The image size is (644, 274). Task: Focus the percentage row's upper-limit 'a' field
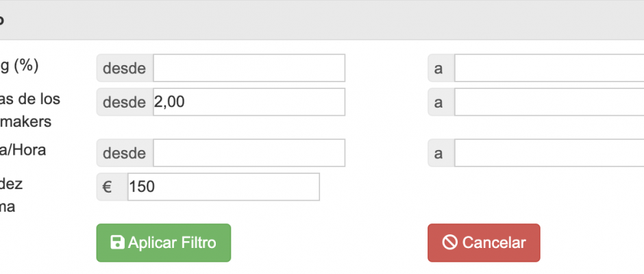[x=549, y=68]
